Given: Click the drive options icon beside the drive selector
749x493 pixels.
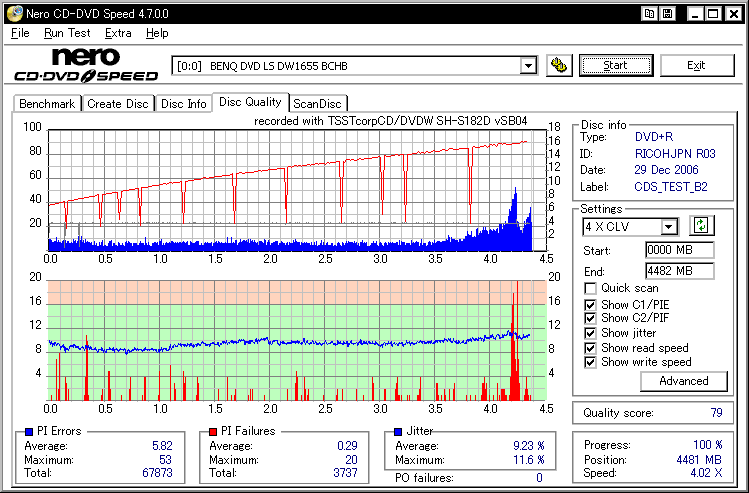Looking at the screenshot, I should tap(559, 65).
